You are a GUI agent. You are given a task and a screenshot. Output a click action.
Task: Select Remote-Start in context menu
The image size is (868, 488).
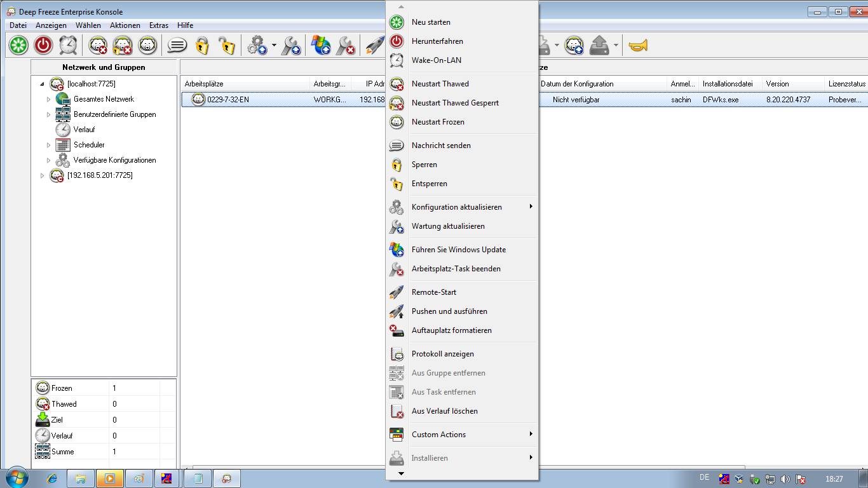[x=462, y=292]
